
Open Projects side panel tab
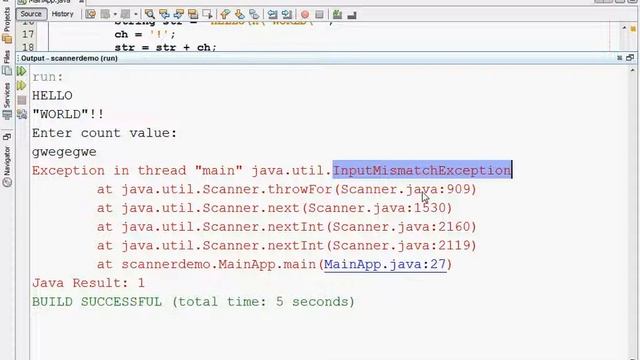click(7, 24)
